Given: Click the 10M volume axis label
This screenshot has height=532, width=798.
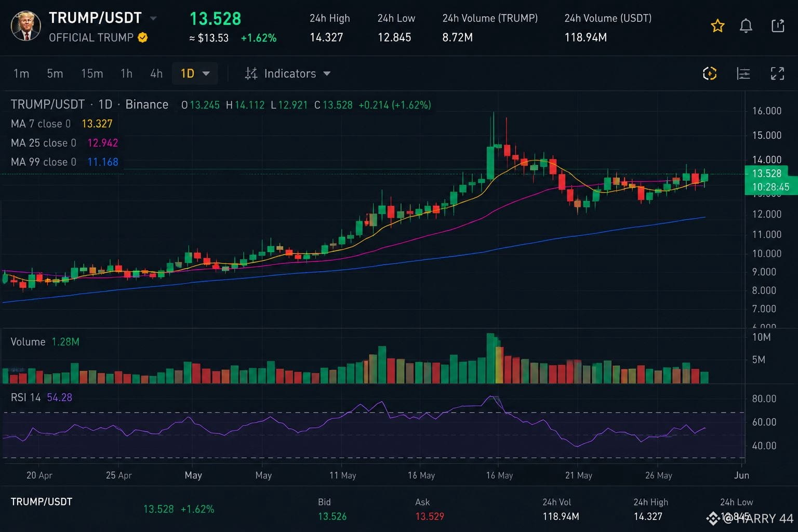Looking at the screenshot, I should click(x=762, y=337).
